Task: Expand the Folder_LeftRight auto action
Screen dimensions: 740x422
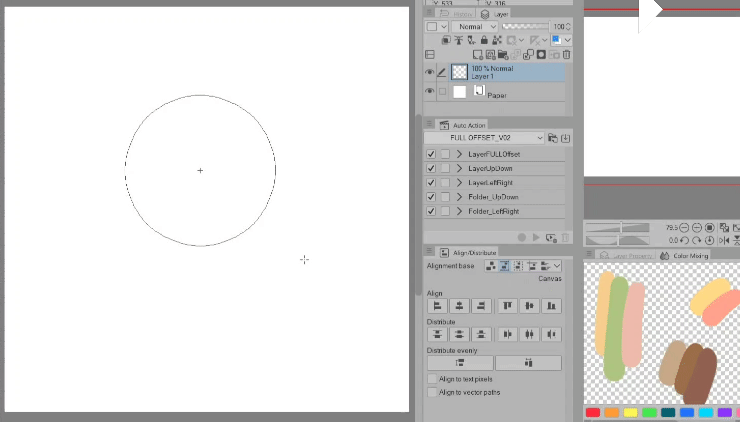Action: click(459, 212)
